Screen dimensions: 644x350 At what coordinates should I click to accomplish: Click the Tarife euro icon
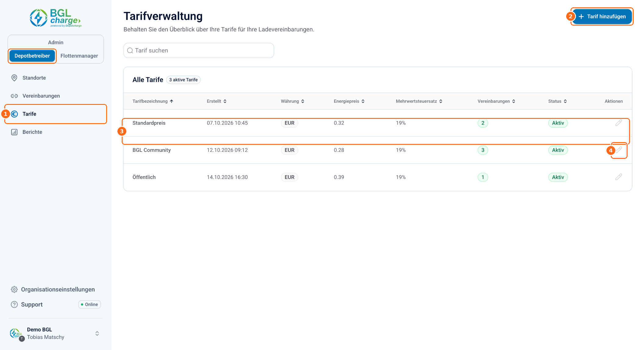tap(14, 114)
